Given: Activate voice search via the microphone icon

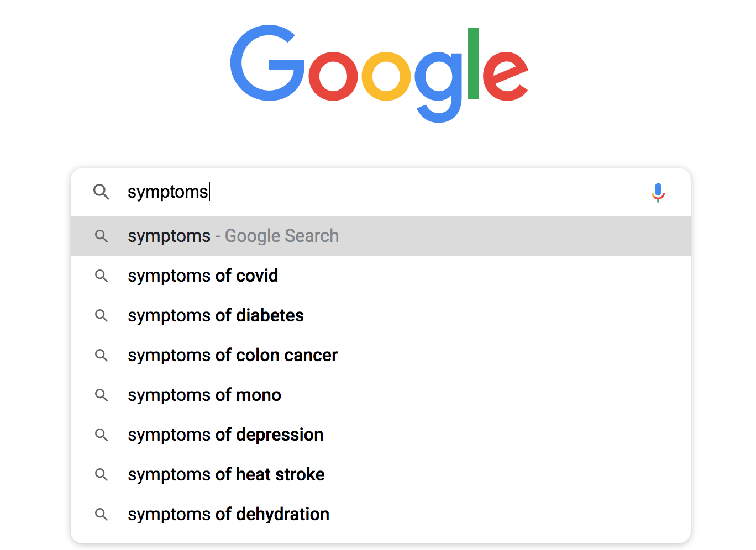Looking at the screenshot, I should (658, 193).
